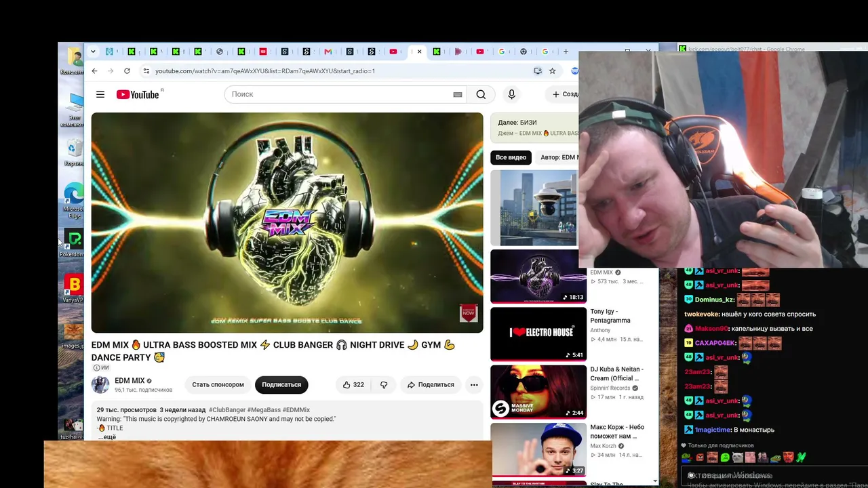Open site information icon in the address bar
This screenshot has width=868, height=488.
tap(146, 70)
